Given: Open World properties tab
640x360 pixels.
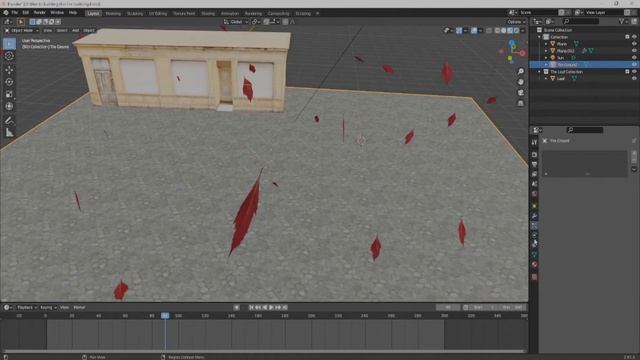Looking at the screenshot, I should (534, 194).
